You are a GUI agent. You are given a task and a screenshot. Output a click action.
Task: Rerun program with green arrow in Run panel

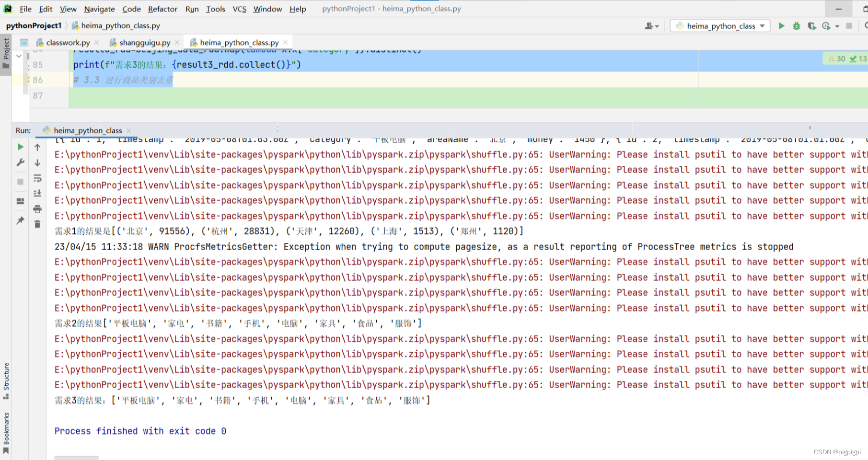[x=20, y=147]
